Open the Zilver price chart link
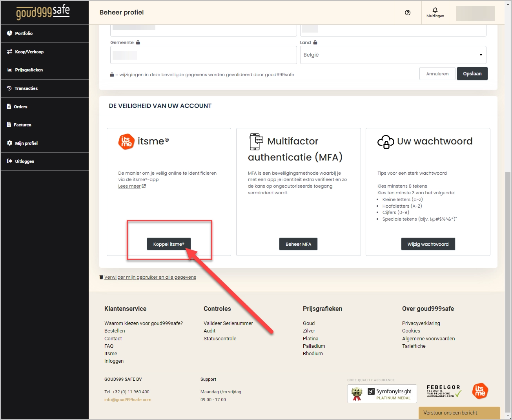Image resolution: width=512 pixels, height=420 pixels. point(309,331)
